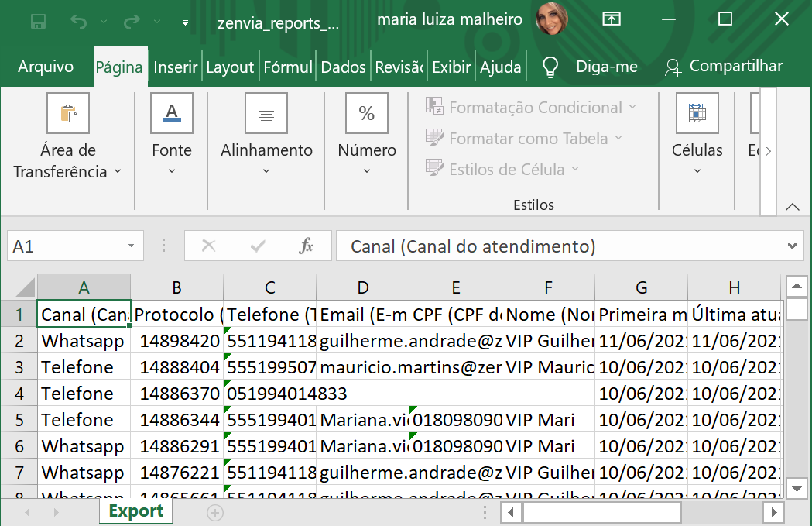Open Customize Quick Access Toolbar menu
The width and height of the screenshot is (812, 526).
coord(185,22)
